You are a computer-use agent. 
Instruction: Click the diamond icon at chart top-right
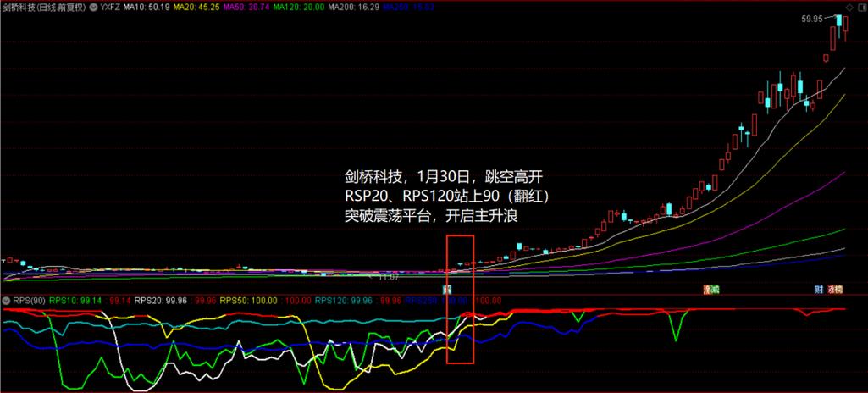coord(849,7)
